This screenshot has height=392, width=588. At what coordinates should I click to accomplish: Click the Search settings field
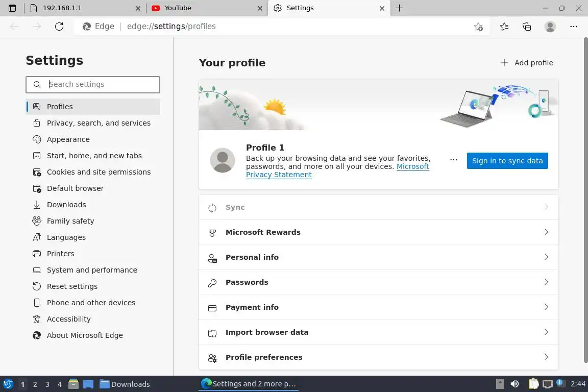click(x=92, y=84)
